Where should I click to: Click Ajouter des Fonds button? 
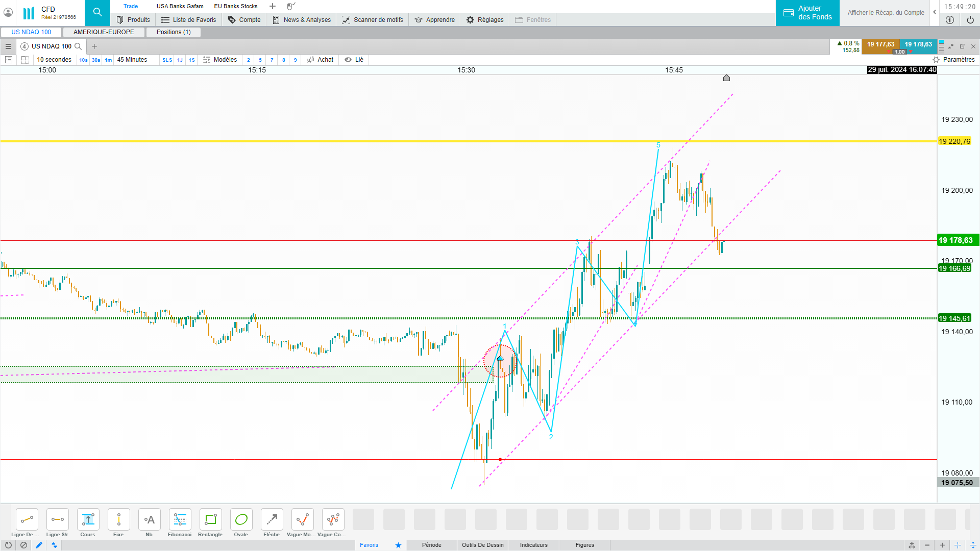point(807,13)
